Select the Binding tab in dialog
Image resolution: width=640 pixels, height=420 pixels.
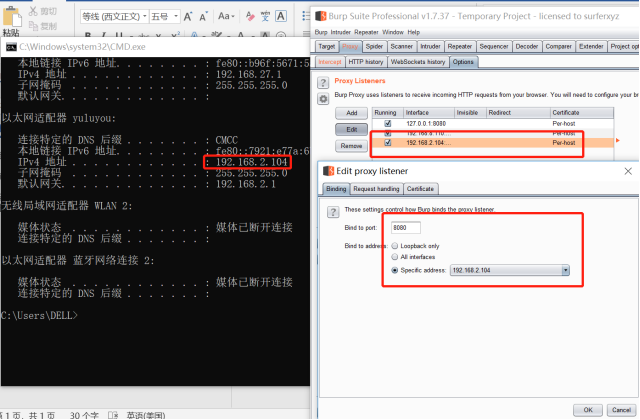336,189
